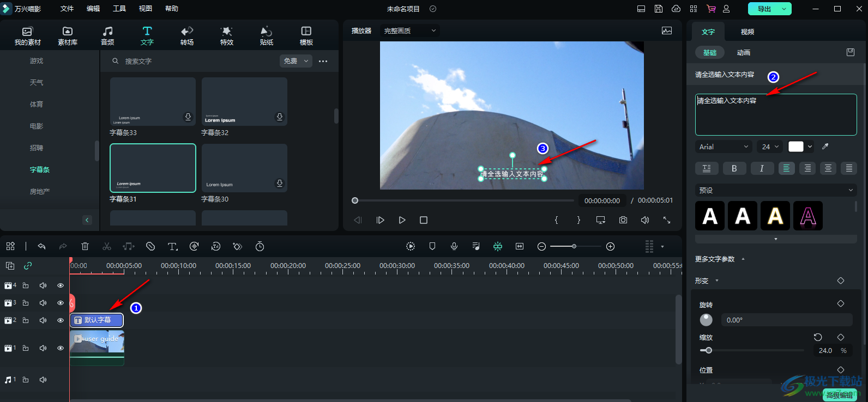Select the 电影 category

(x=37, y=126)
